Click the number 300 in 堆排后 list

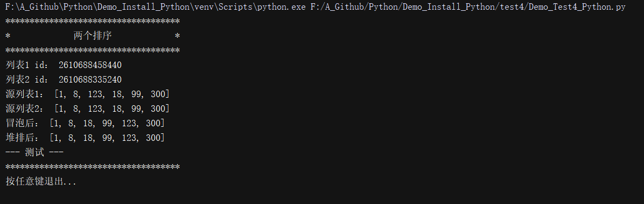click(x=153, y=138)
